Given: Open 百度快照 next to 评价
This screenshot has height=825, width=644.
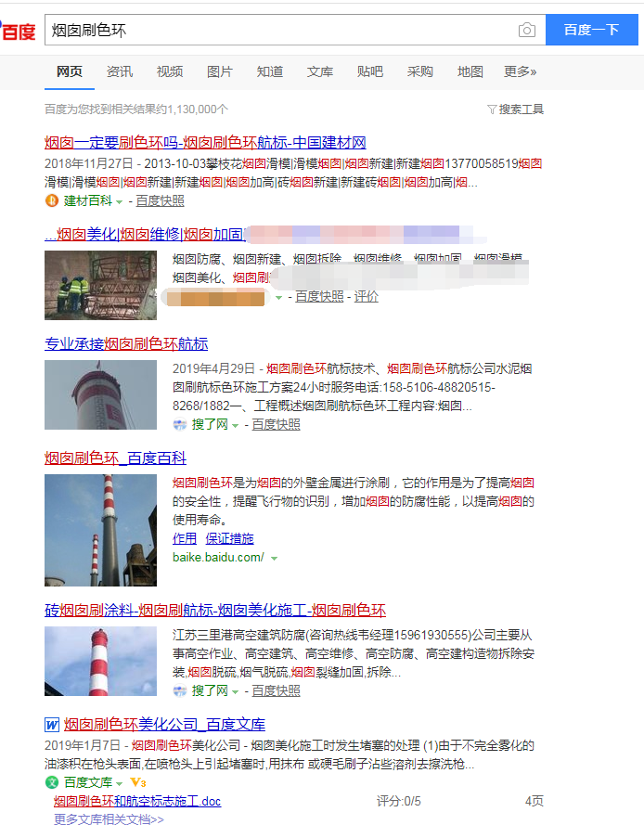Looking at the screenshot, I should tap(319, 297).
